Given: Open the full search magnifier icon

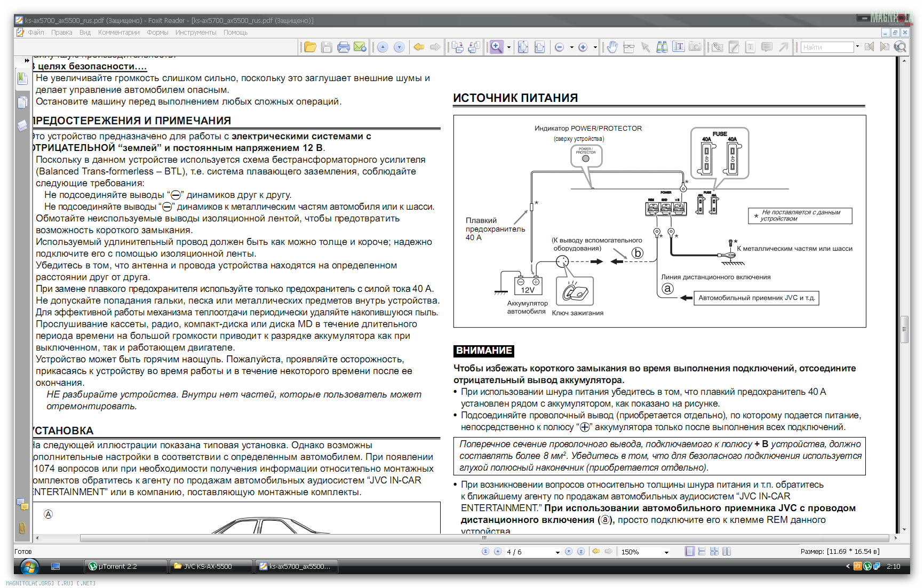Looking at the screenshot, I should tap(900, 47).
